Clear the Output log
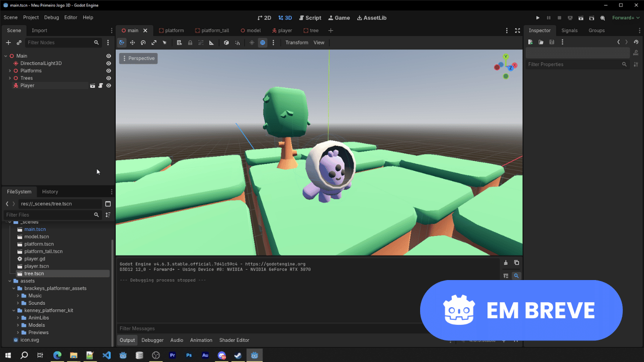The width and height of the screenshot is (644, 362). coord(506,262)
